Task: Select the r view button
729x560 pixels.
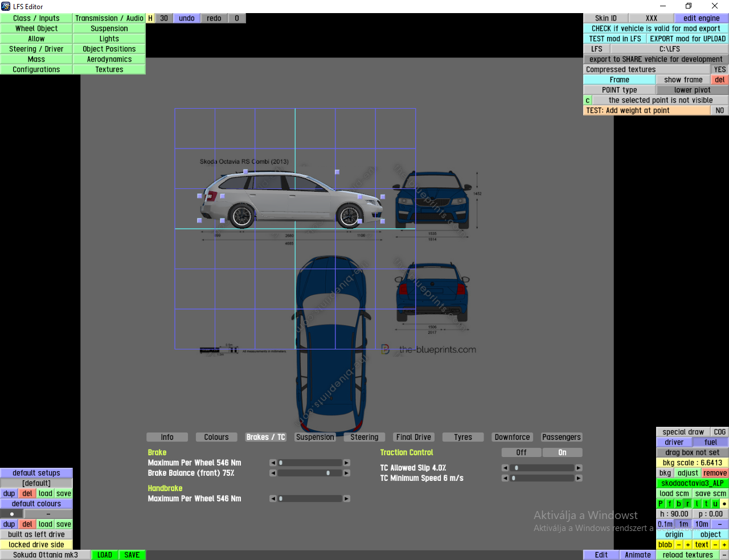Action: click(688, 504)
